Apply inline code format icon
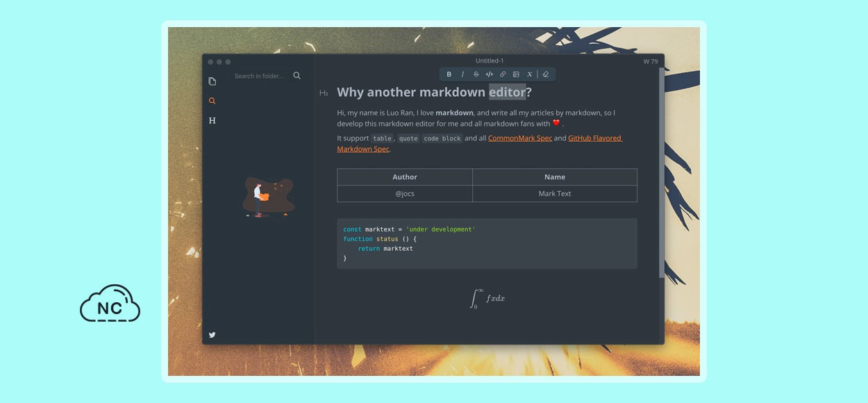Viewport: 868px width, 403px height. [x=489, y=74]
